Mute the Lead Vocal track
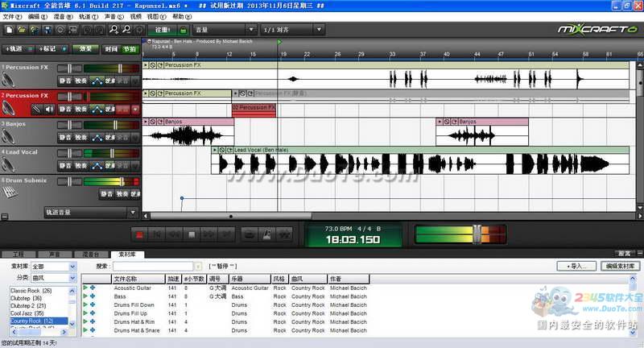The height and width of the screenshot is (348, 644). click(65, 166)
